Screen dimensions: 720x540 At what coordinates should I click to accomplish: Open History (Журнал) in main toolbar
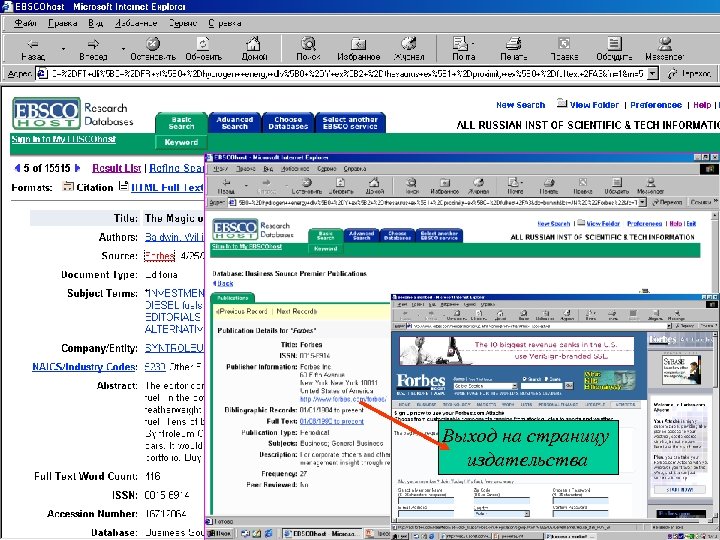click(x=409, y=49)
